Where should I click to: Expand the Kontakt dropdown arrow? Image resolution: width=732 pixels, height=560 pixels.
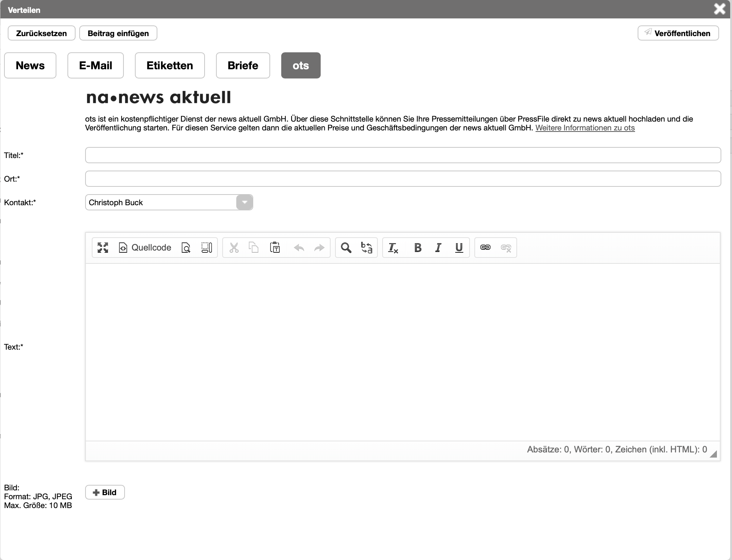pos(244,202)
